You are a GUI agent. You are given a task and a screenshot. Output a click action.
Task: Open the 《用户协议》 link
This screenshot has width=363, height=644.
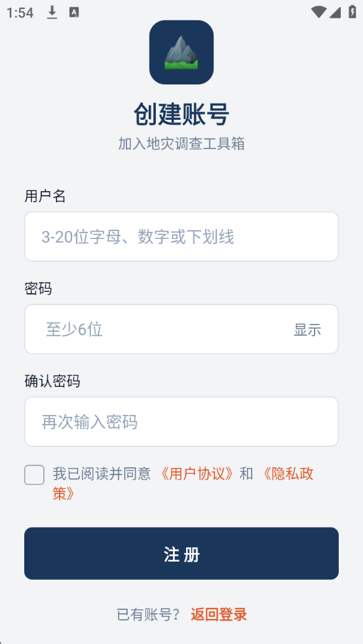click(x=197, y=474)
